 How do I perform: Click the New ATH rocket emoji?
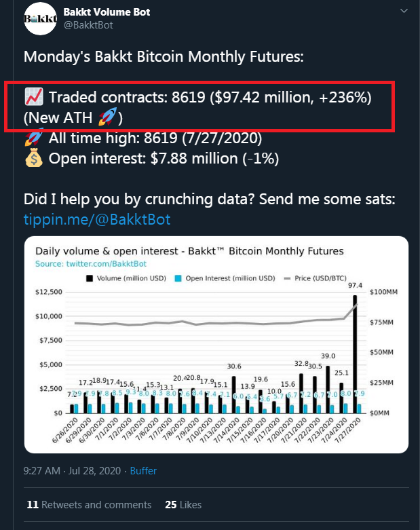pyautogui.click(x=108, y=117)
